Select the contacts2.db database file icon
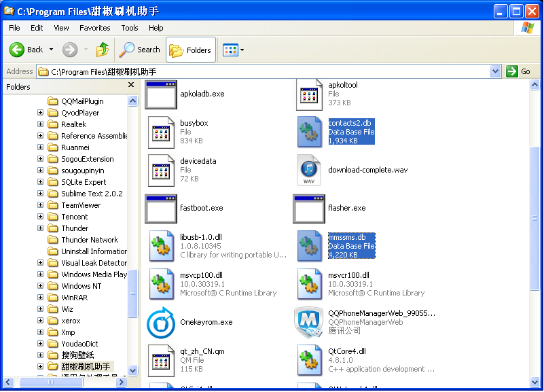Viewport: 544px width, 392px height. pos(310,132)
